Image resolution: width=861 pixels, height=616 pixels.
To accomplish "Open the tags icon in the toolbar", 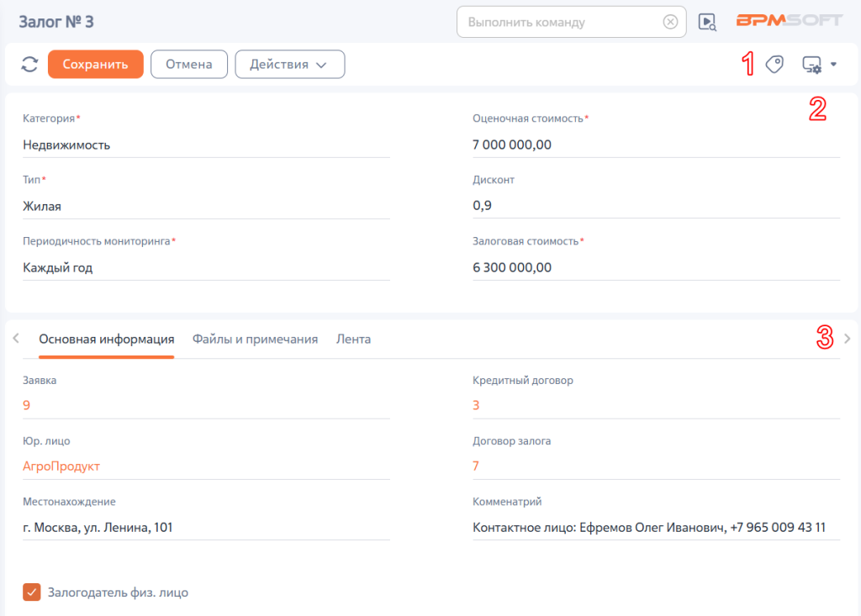I will coord(774,64).
